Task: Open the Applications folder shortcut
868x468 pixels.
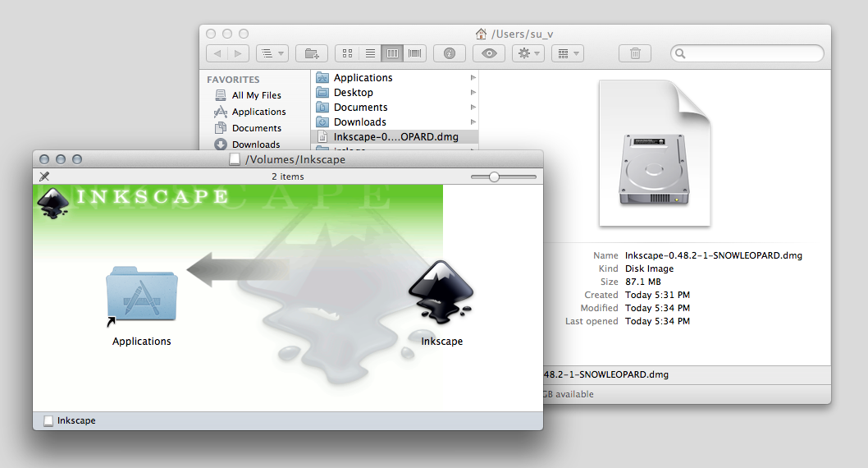Action: tap(141, 295)
